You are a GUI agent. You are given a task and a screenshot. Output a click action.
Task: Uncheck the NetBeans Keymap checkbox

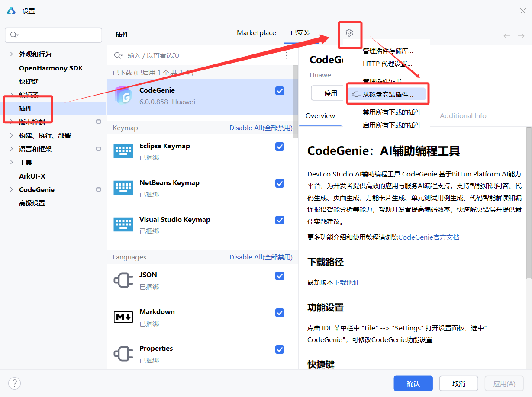click(280, 183)
